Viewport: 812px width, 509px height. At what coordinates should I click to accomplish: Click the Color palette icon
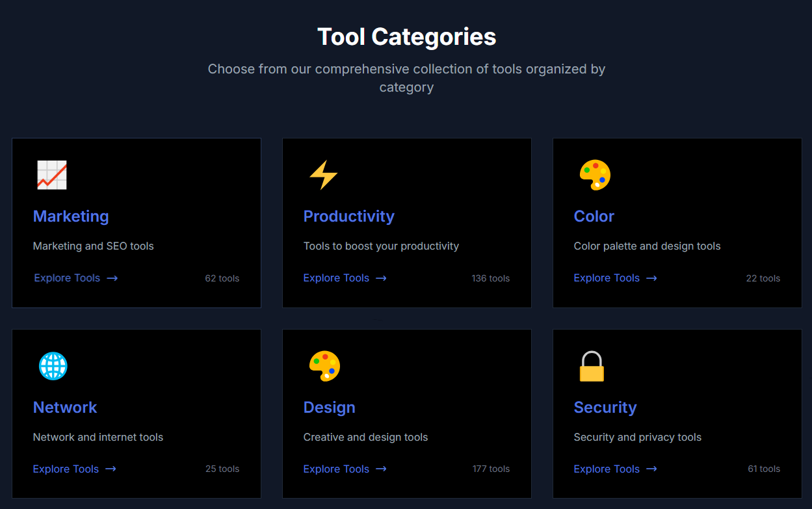point(594,174)
